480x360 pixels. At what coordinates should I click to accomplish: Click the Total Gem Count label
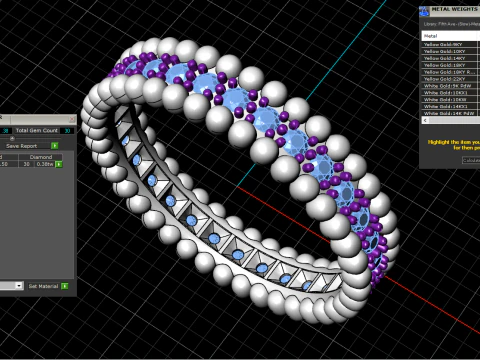point(37,130)
